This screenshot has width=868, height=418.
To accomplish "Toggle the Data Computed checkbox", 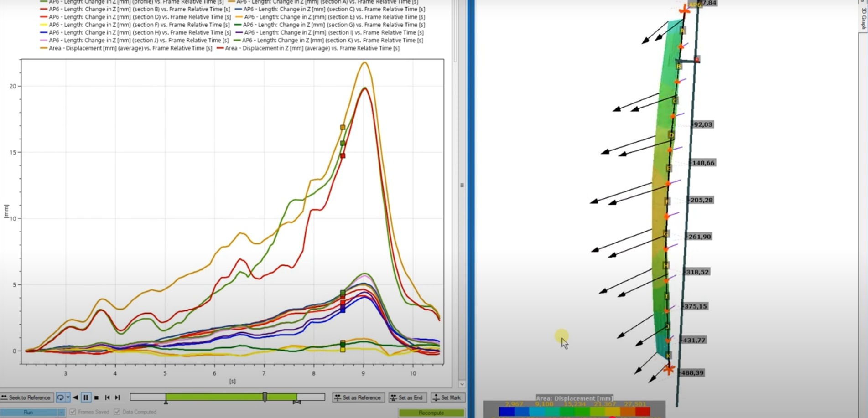I will pyautogui.click(x=117, y=412).
